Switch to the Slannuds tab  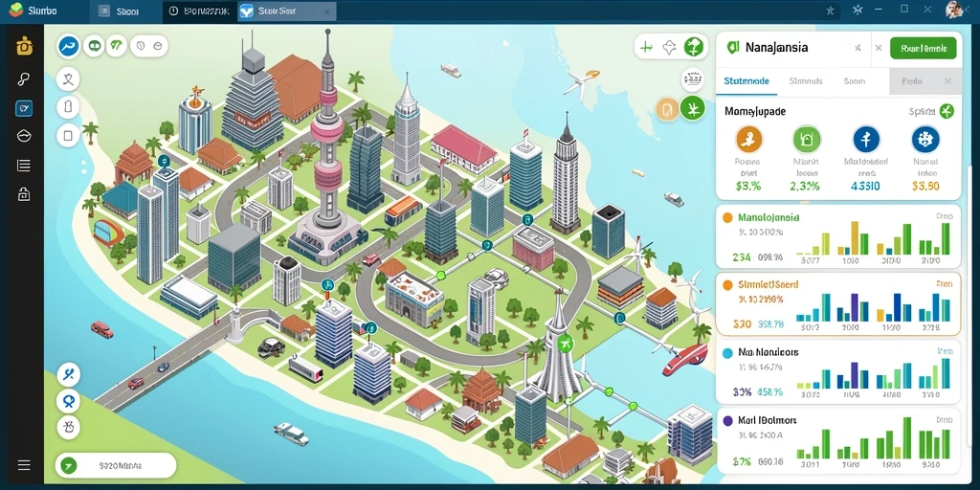click(x=806, y=81)
